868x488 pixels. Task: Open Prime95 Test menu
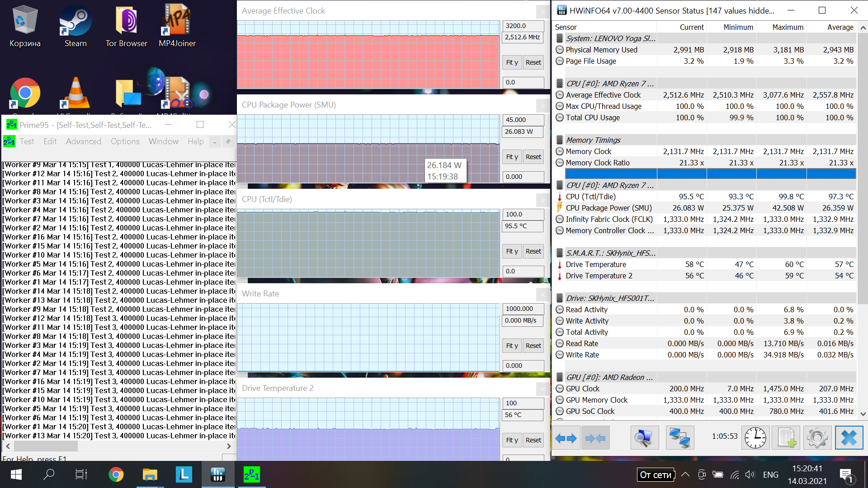point(27,141)
